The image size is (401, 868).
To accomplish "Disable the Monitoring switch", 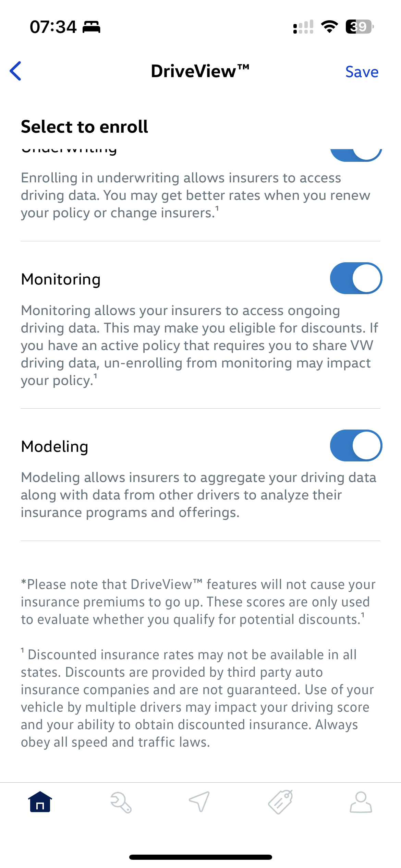I will click(356, 278).
